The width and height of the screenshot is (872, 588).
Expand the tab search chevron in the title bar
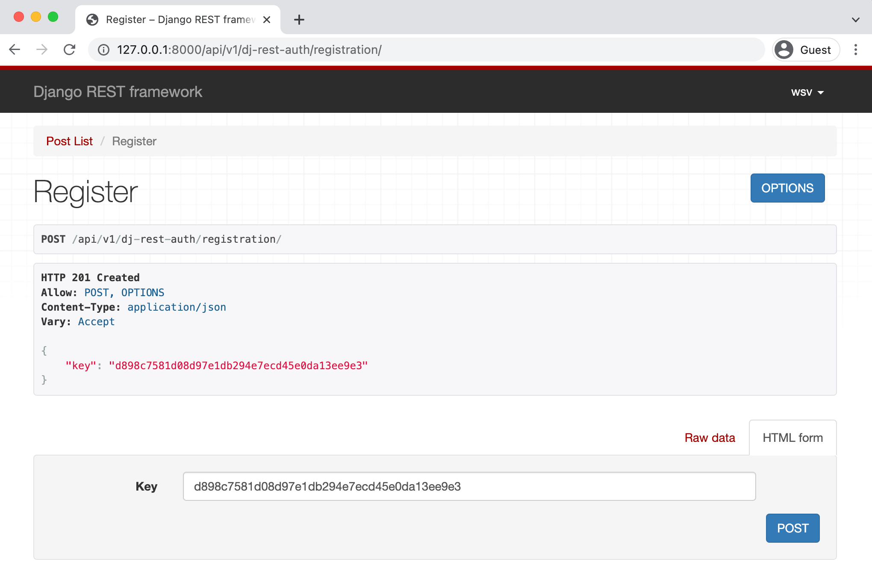pyautogui.click(x=856, y=20)
